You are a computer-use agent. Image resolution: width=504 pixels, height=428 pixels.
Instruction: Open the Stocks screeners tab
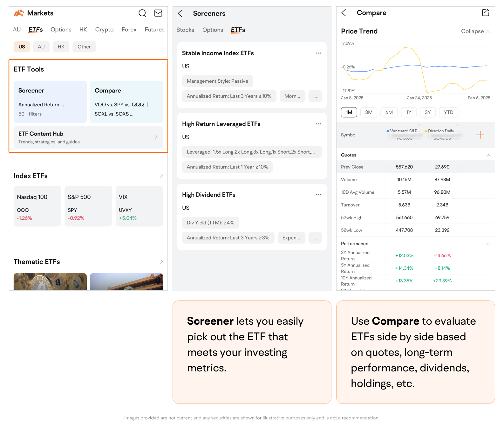tap(185, 30)
